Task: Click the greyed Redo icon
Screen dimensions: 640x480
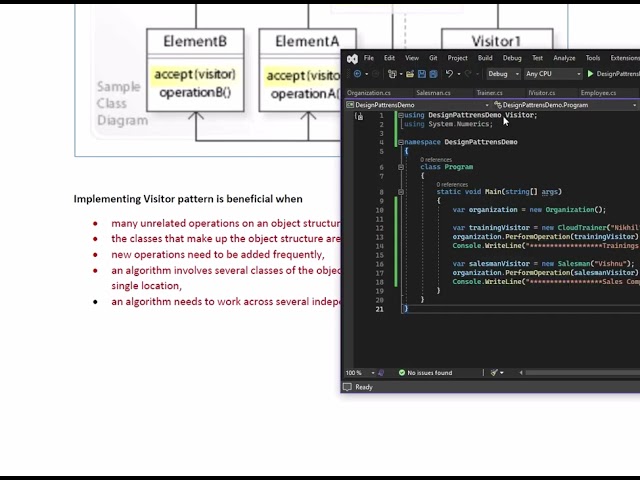Action: coord(468,74)
